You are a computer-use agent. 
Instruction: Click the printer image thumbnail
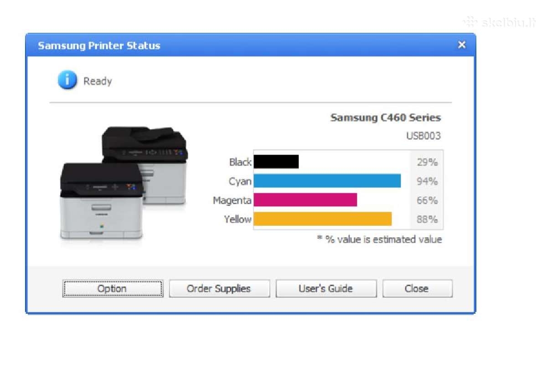(x=124, y=183)
